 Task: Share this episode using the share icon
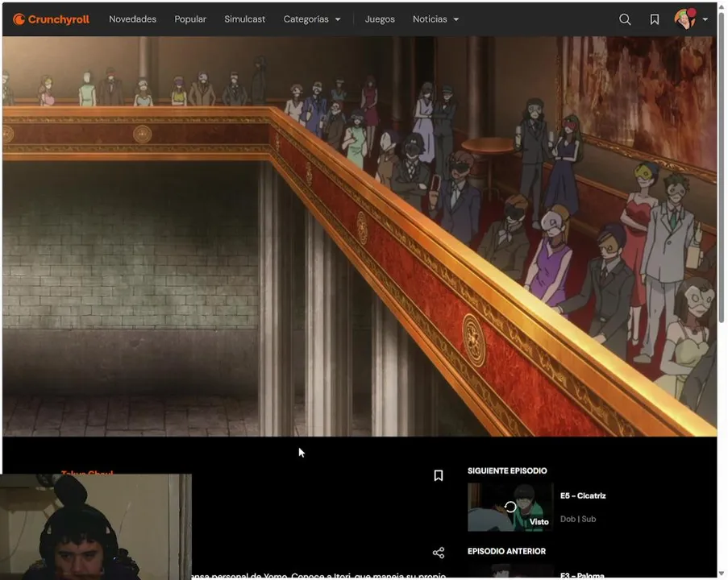pyautogui.click(x=439, y=552)
